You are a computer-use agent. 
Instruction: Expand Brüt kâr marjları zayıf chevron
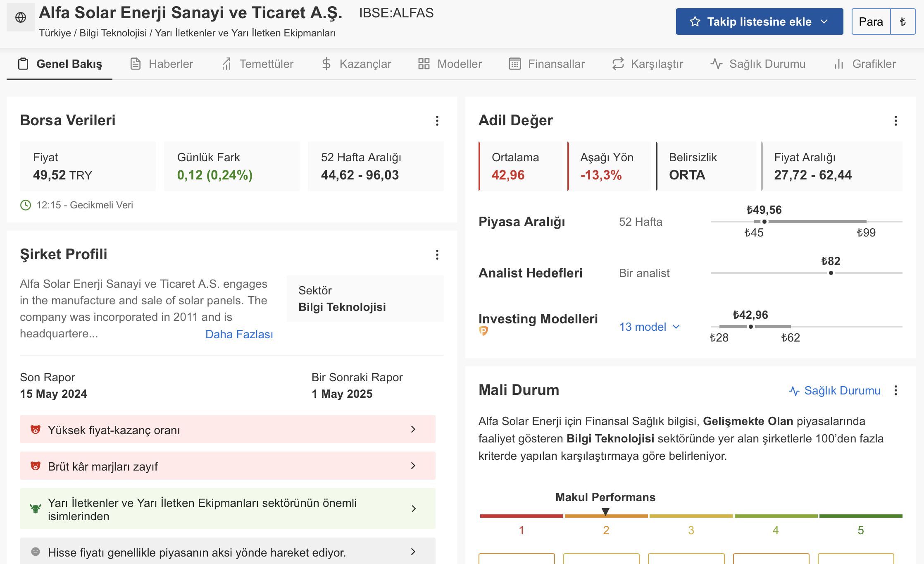(413, 466)
